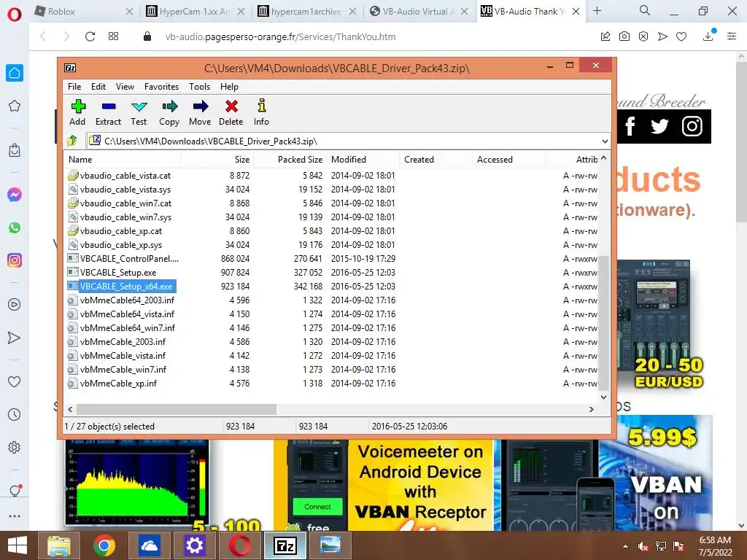Open History clock in Opera sidebar
This screenshot has width=747, height=560.
coord(15,414)
